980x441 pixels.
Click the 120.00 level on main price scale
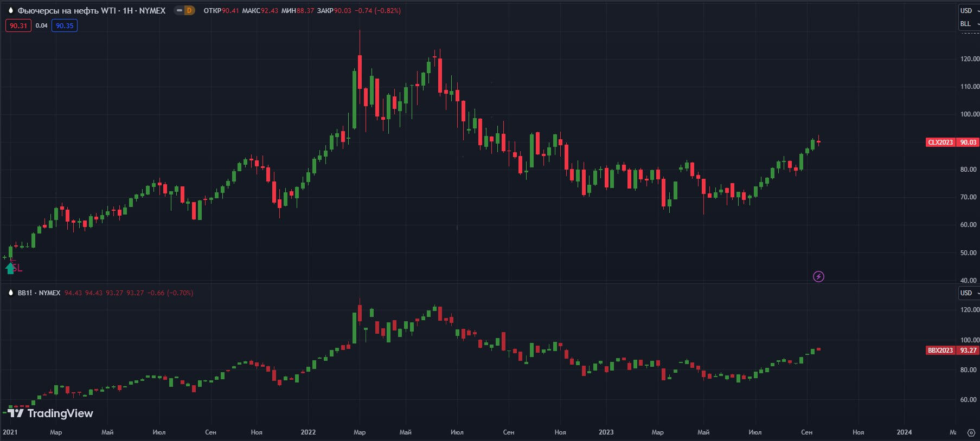click(x=970, y=59)
